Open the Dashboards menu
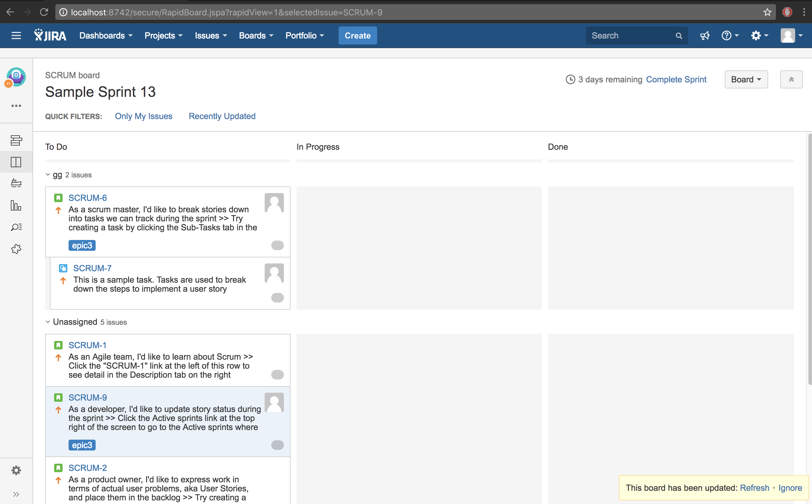This screenshot has height=504, width=812. [x=106, y=36]
